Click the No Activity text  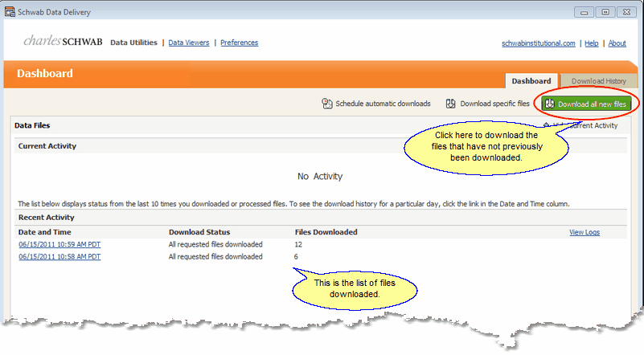pos(320,177)
